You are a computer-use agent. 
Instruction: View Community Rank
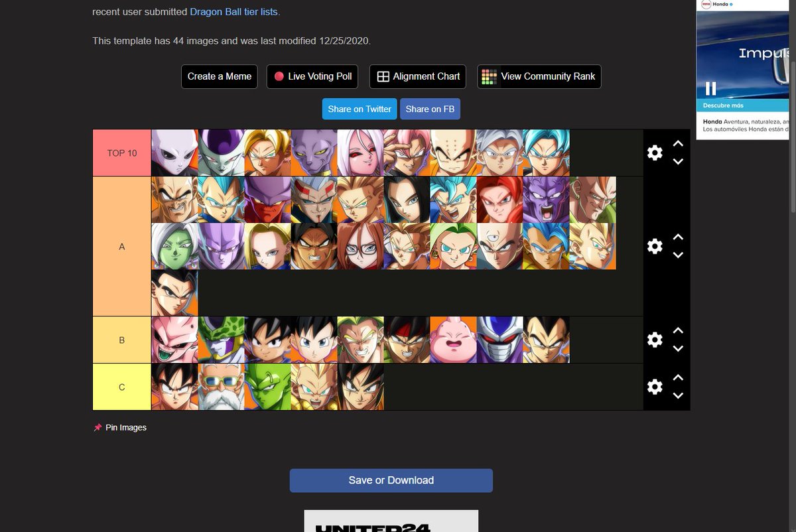[539, 76]
